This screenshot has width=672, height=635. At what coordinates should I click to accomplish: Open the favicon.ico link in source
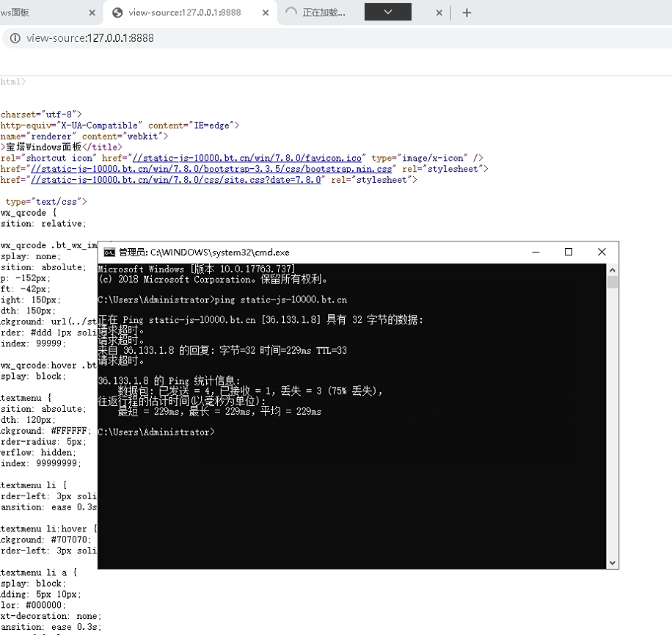(246, 158)
